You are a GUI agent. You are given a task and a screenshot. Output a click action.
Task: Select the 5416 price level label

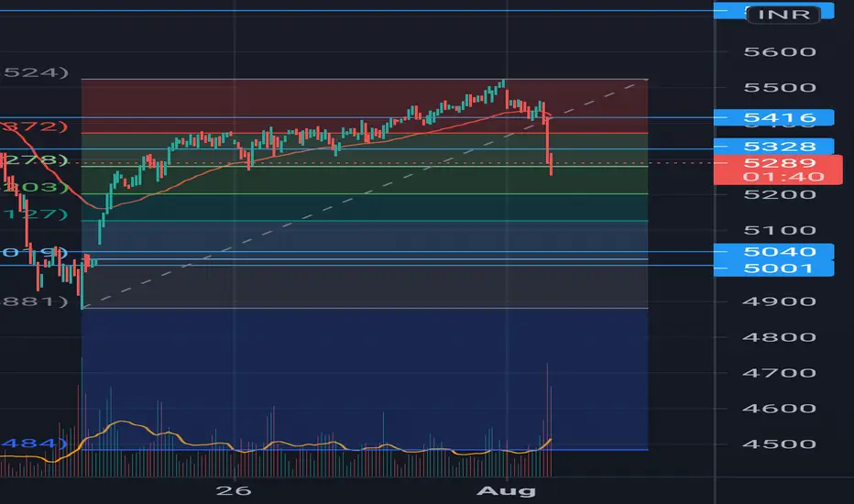point(773,117)
